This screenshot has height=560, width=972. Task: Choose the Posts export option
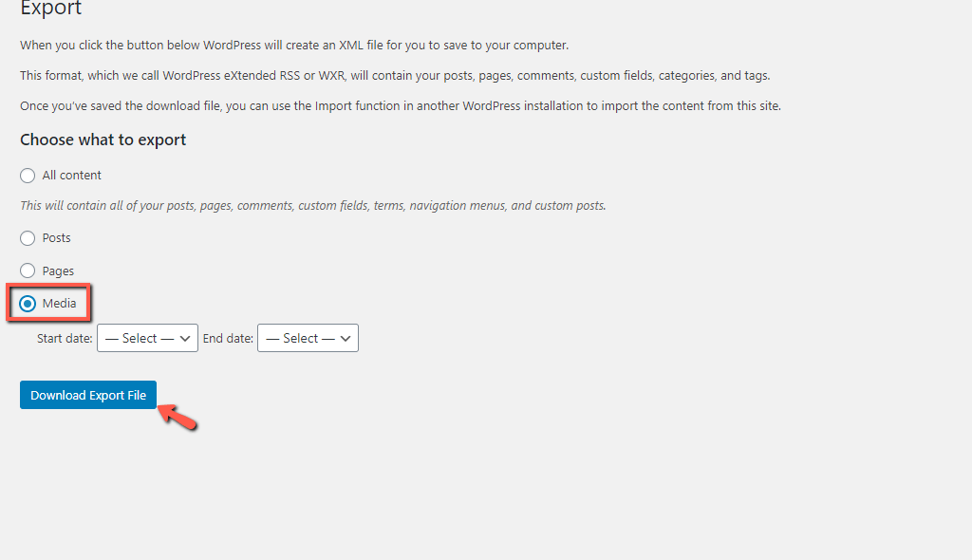(x=28, y=238)
